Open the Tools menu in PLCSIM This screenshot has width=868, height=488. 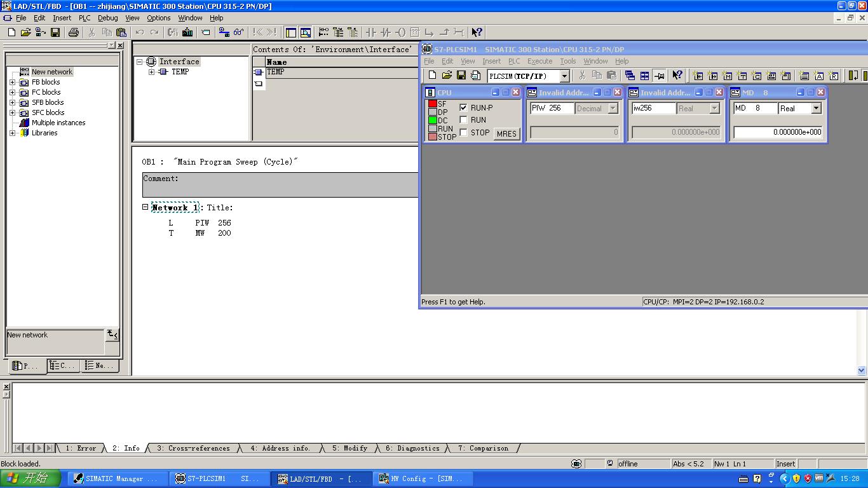567,61
